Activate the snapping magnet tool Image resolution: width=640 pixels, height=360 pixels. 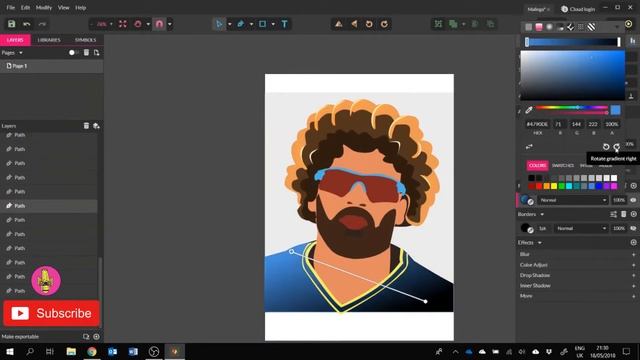point(159,24)
